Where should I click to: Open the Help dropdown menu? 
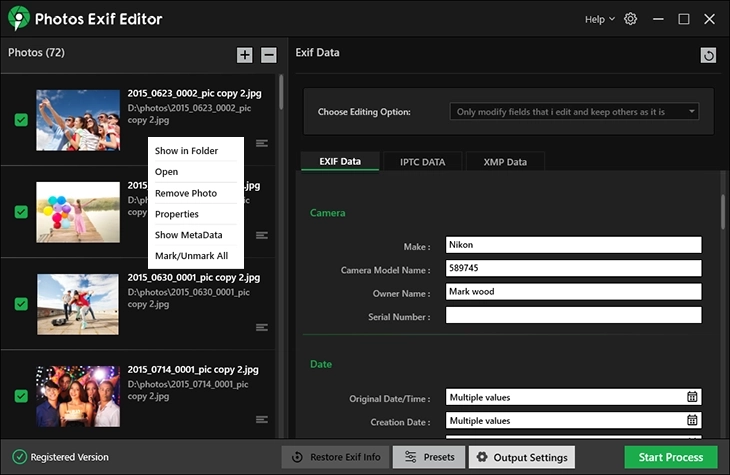tap(599, 19)
